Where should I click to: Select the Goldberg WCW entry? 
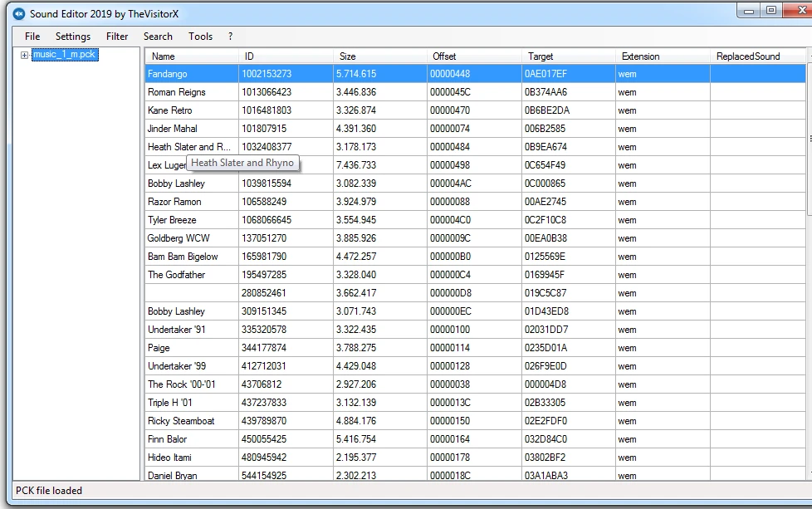(x=179, y=238)
